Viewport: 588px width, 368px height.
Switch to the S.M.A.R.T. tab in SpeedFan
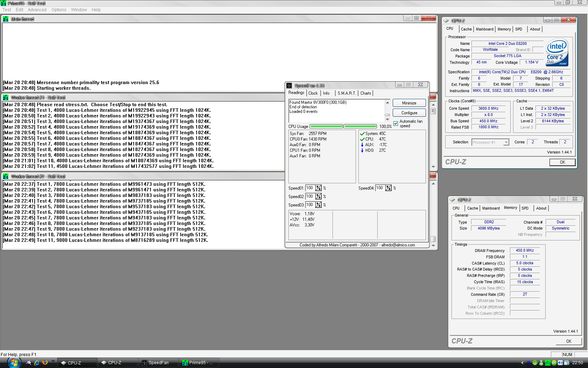[346, 93]
